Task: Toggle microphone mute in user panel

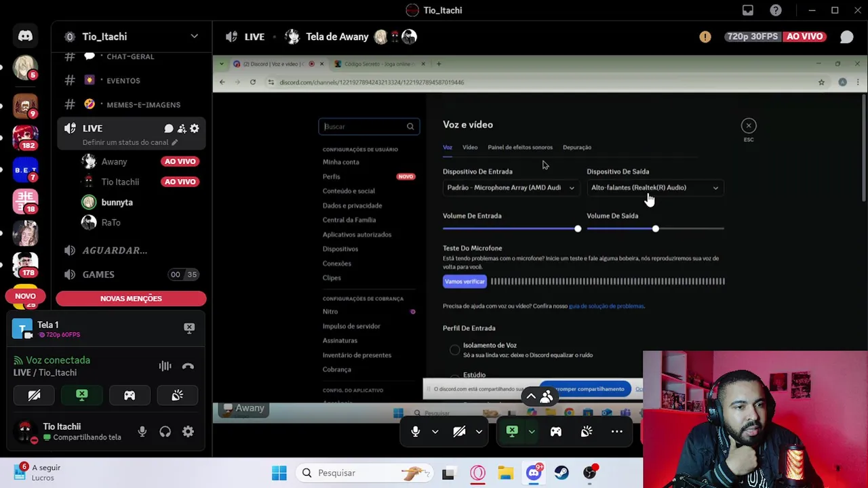Action: [142, 432]
